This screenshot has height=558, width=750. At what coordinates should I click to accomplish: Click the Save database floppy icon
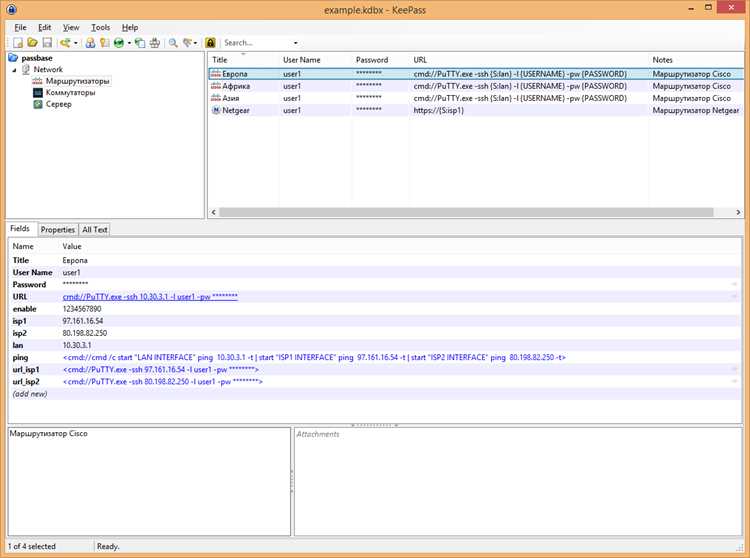[x=47, y=43]
